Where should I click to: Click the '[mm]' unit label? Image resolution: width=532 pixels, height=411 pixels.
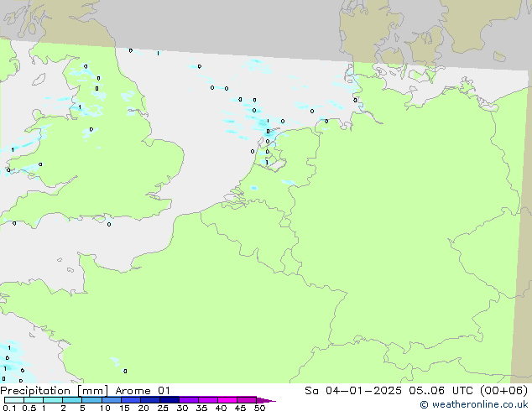pos(92,391)
